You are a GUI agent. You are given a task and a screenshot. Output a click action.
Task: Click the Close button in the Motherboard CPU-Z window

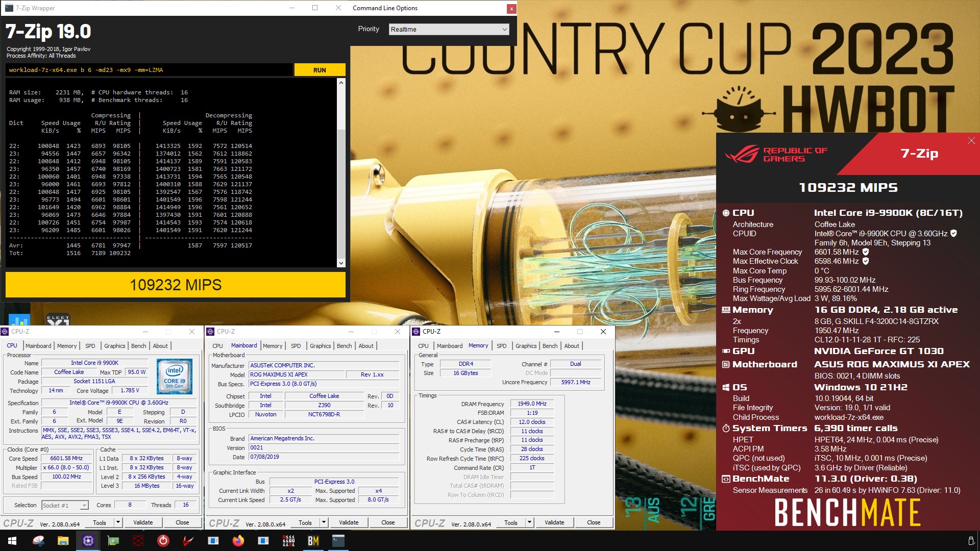pyautogui.click(x=388, y=522)
